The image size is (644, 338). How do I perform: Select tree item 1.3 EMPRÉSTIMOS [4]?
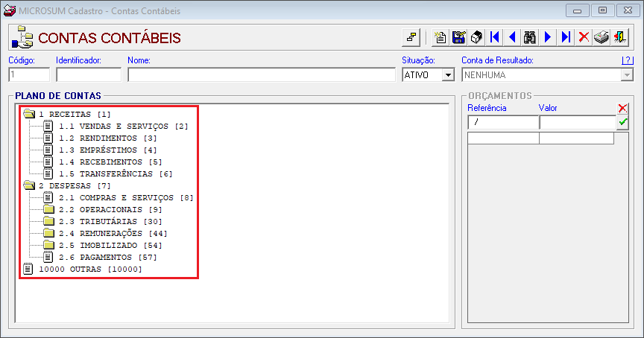[107, 150]
